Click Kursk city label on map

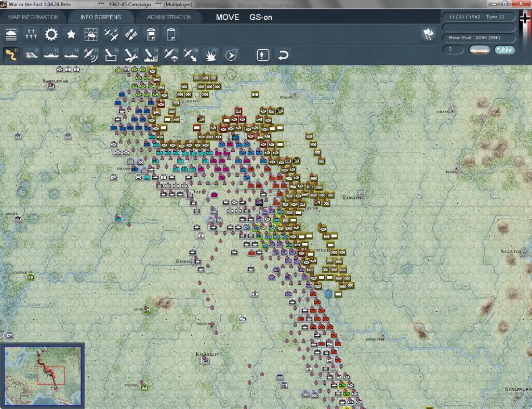184,261
